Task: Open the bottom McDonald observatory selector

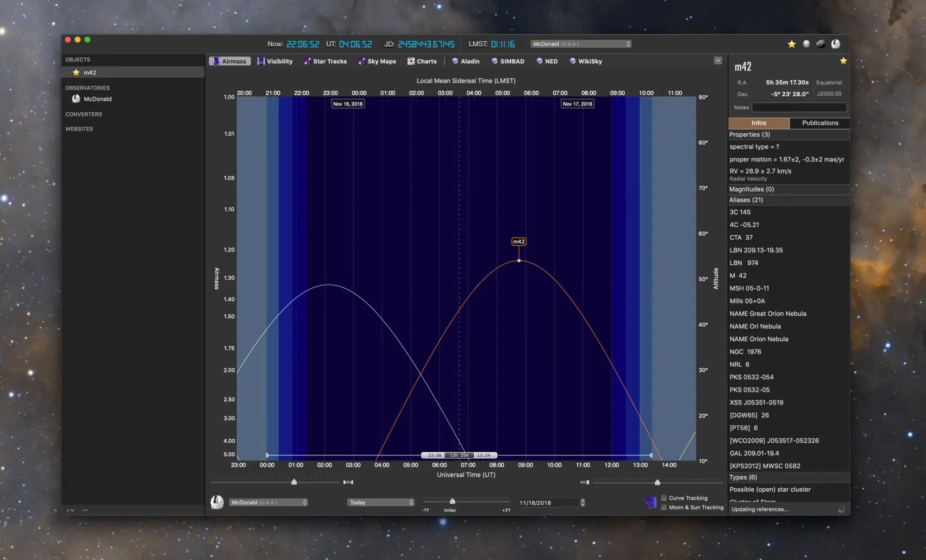Action: click(268, 502)
